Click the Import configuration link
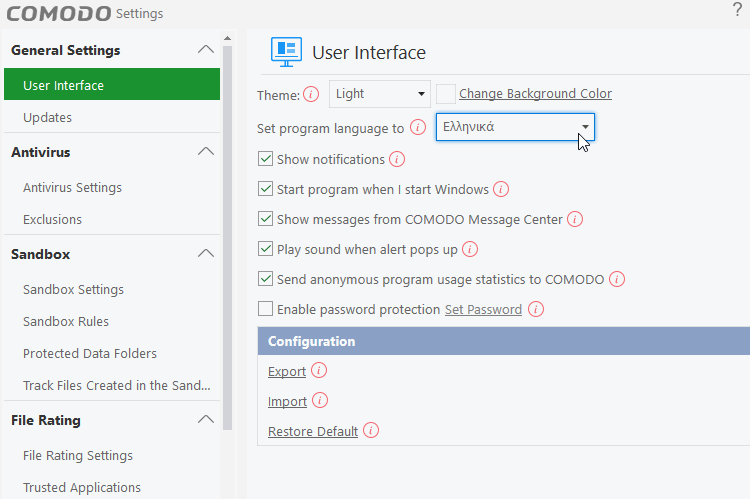 (287, 401)
